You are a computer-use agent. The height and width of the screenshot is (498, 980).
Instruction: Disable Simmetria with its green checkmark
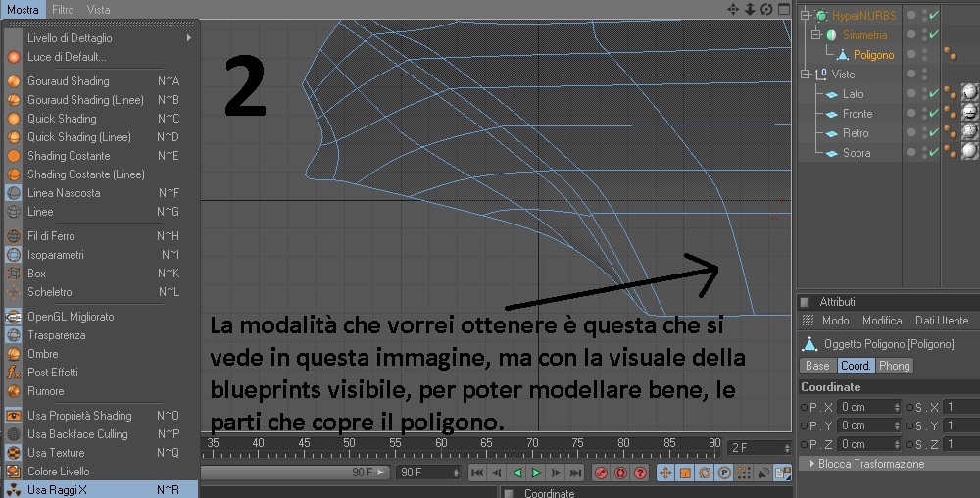point(934,35)
